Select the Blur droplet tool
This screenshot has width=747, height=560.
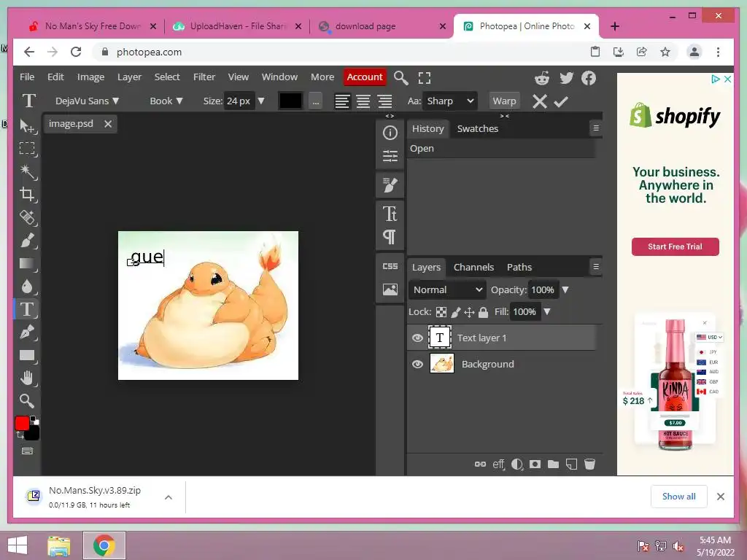pyautogui.click(x=27, y=286)
